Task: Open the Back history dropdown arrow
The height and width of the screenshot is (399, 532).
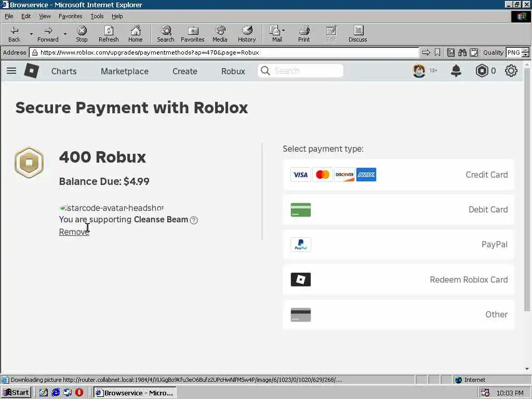Action: click(31, 34)
